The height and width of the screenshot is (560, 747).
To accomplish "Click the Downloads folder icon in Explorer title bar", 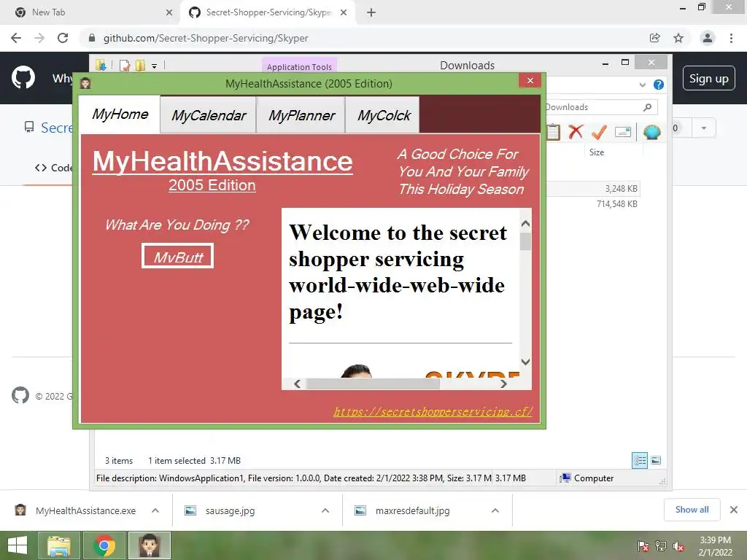I will 101,65.
